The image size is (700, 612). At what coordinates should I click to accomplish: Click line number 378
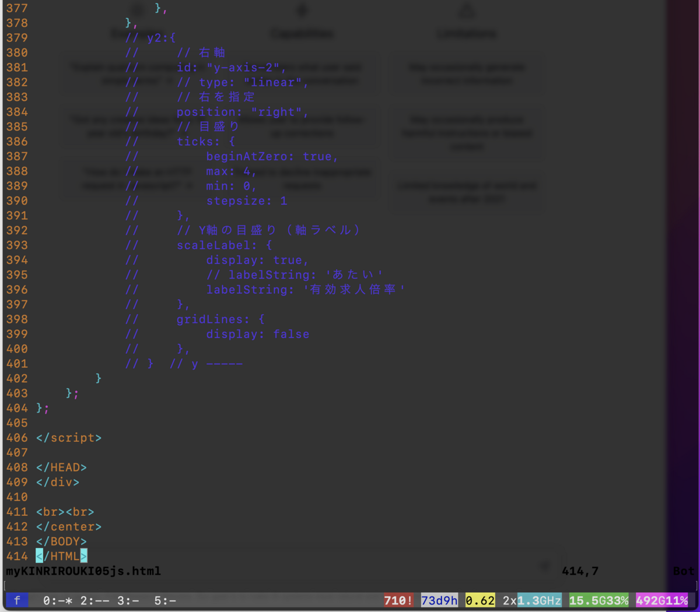pos(17,23)
